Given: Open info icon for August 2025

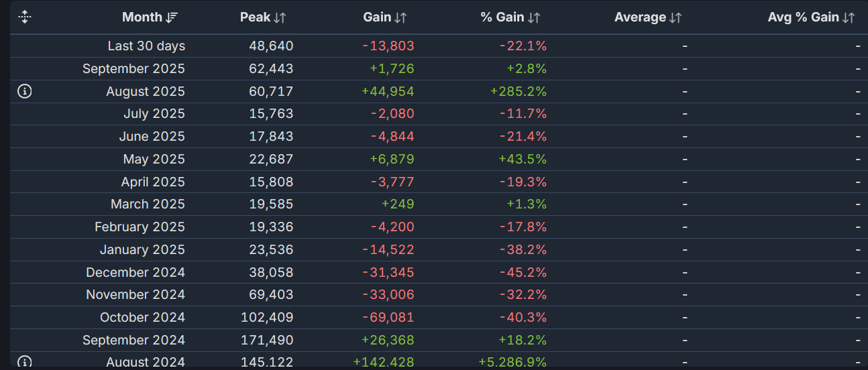Looking at the screenshot, I should pos(25,91).
